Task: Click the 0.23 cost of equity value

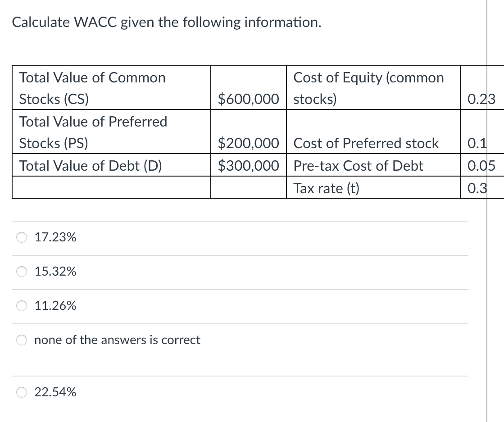Action: coord(481,99)
